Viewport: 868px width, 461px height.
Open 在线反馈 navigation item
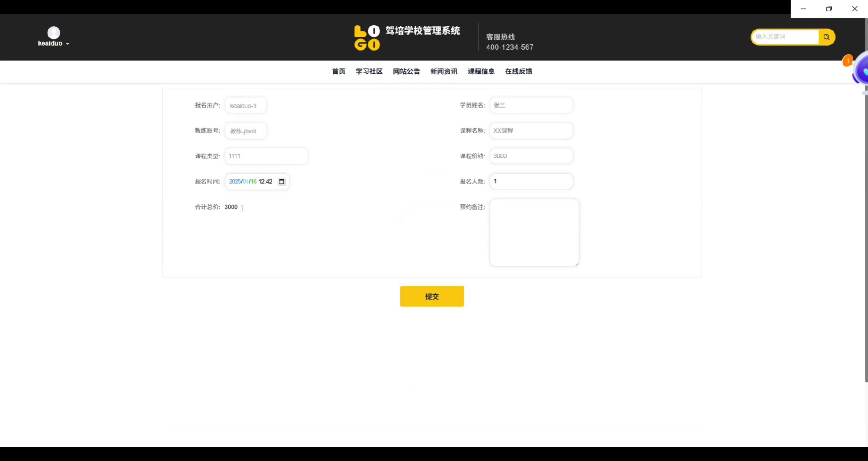click(519, 71)
